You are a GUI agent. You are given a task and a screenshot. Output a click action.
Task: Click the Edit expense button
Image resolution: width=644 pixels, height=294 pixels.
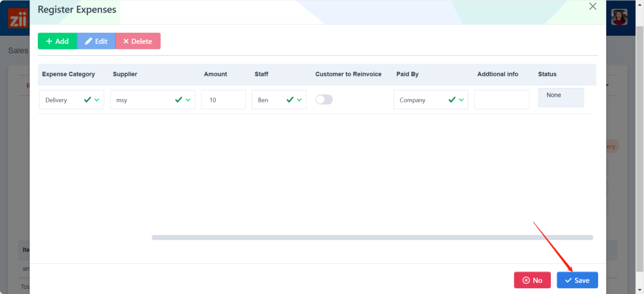coord(96,41)
